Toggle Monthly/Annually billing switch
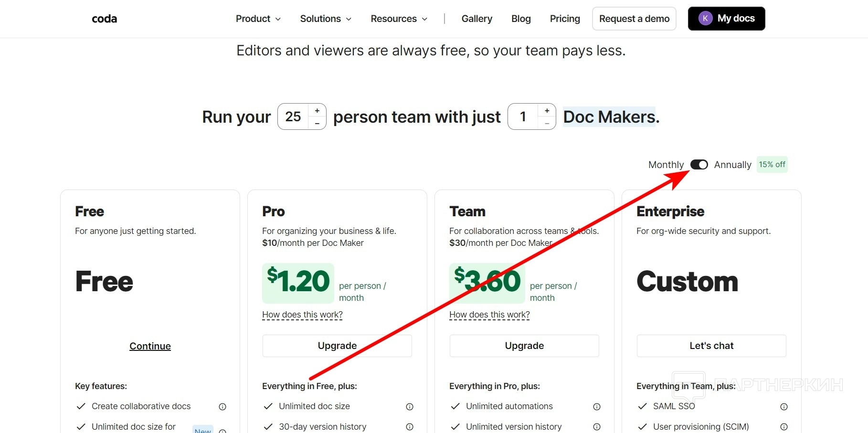The width and height of the screenshot is (868, 433). [x=699, y=165]
